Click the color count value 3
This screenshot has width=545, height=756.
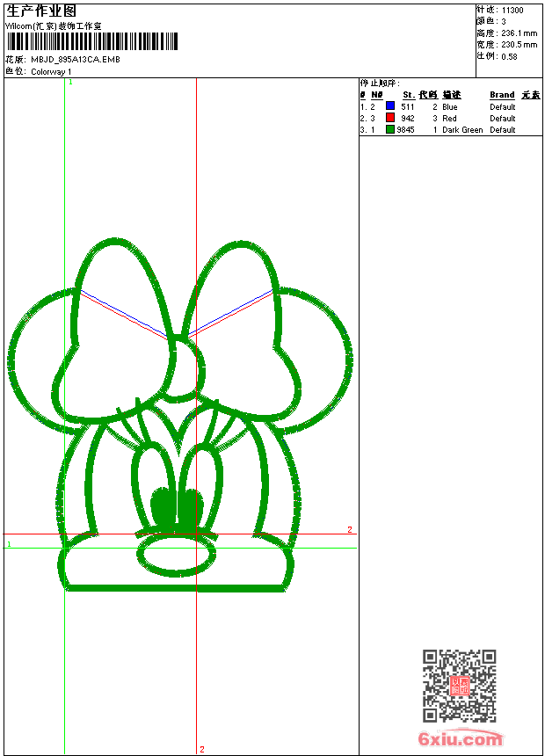pyautogui.click(x=504, y=22)
